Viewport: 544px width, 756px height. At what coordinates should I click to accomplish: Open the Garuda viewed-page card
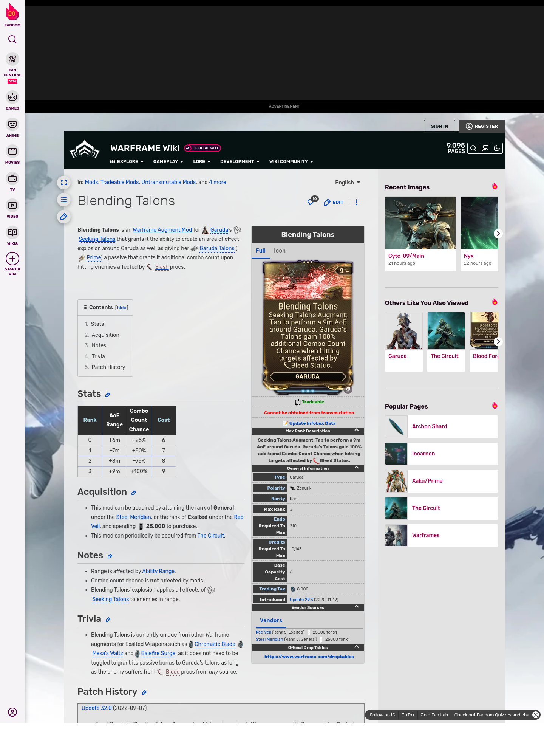[404, 342]
